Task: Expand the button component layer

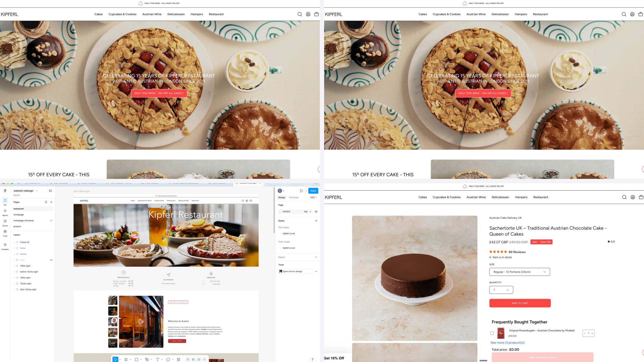Action: [x=14, y=254]
